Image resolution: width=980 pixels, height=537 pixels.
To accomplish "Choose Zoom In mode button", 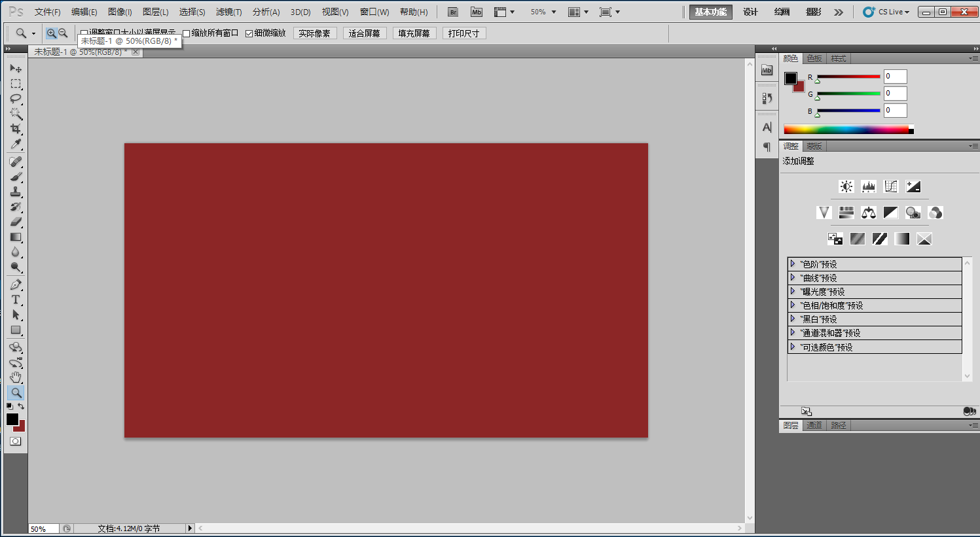I will (x=51, y=33).
